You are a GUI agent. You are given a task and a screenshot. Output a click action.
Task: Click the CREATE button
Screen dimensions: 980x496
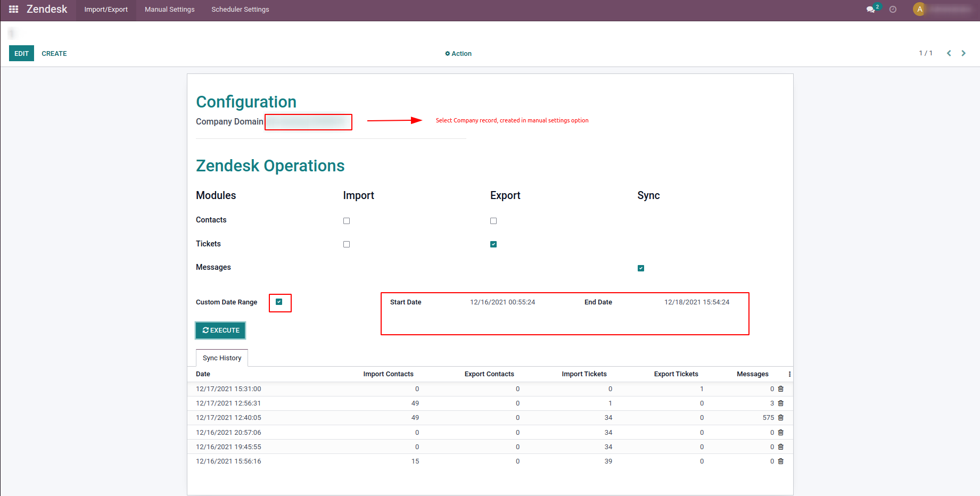(x=54, y=54)
